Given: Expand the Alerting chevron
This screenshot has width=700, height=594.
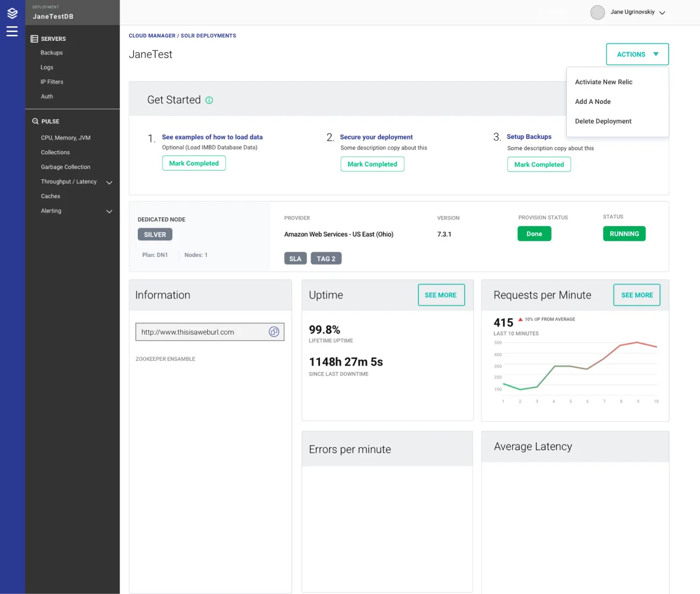Looking at the screenshot, I should pyautogui.click(x=109, y=211).
